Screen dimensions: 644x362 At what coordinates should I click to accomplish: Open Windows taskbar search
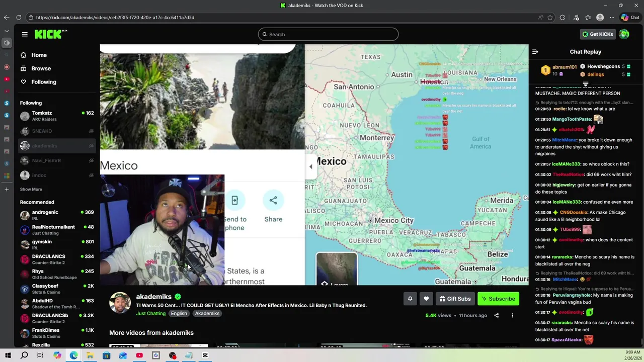(24, 355)
